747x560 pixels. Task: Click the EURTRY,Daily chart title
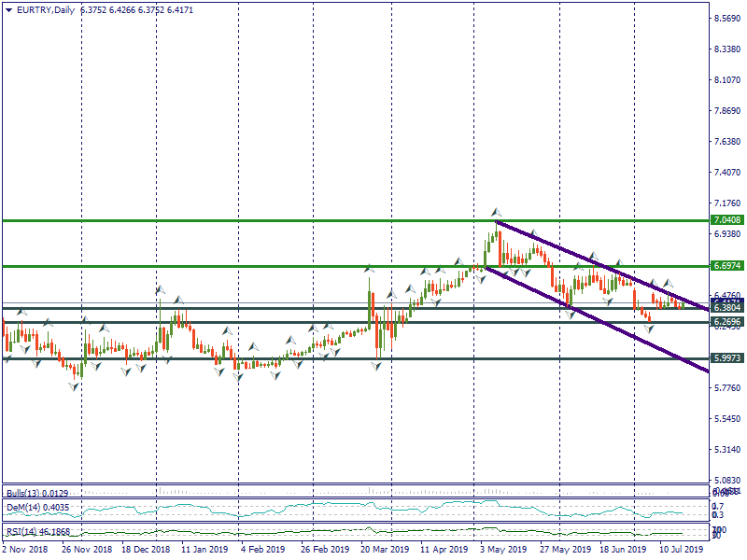[x=46, y=10]
